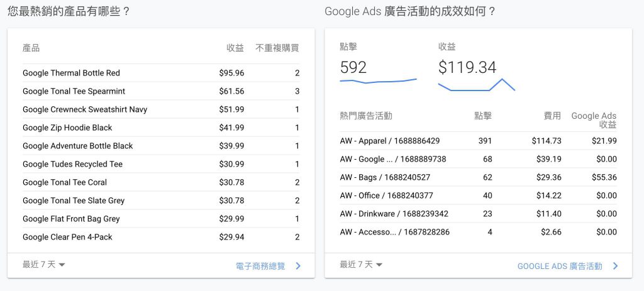Image resolution: width=644 pixels, height=291 pixels.
Task: Select AW - Google ... / 1688889738 campaign
Action: [x=393, y=159]
